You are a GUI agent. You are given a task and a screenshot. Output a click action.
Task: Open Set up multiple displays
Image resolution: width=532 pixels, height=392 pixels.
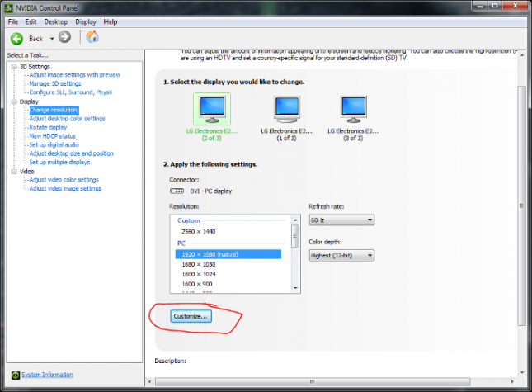click(x=59, y=163)
